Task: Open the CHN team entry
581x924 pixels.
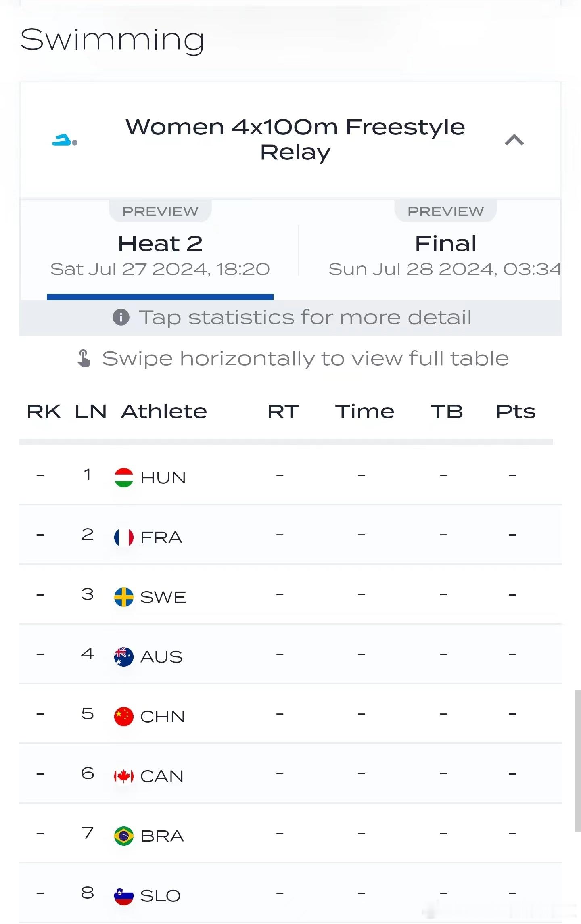Action: 290,714
